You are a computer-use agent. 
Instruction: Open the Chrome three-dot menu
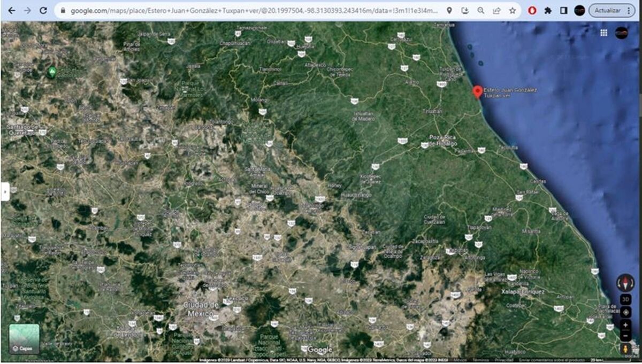628,10
